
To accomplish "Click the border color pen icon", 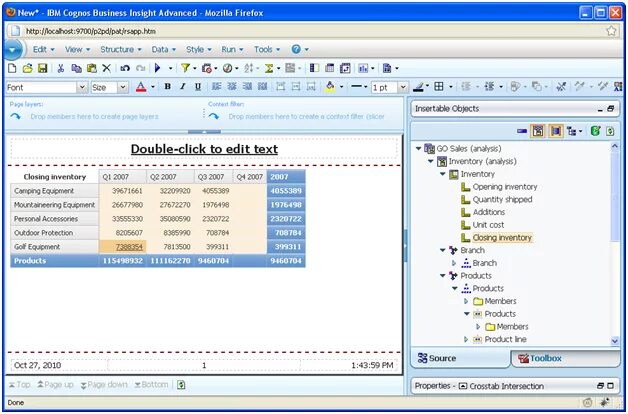I will [419, 87].
